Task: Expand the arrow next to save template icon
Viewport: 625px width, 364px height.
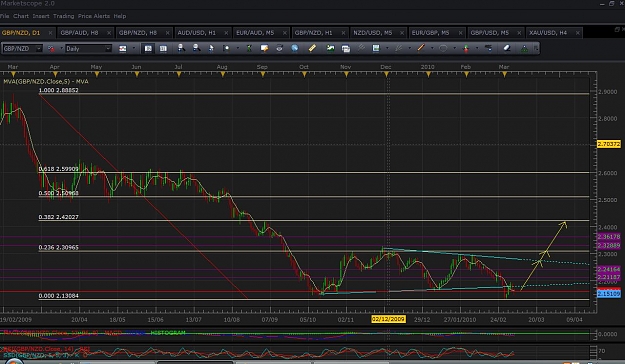Action: (x=387, y=49)
